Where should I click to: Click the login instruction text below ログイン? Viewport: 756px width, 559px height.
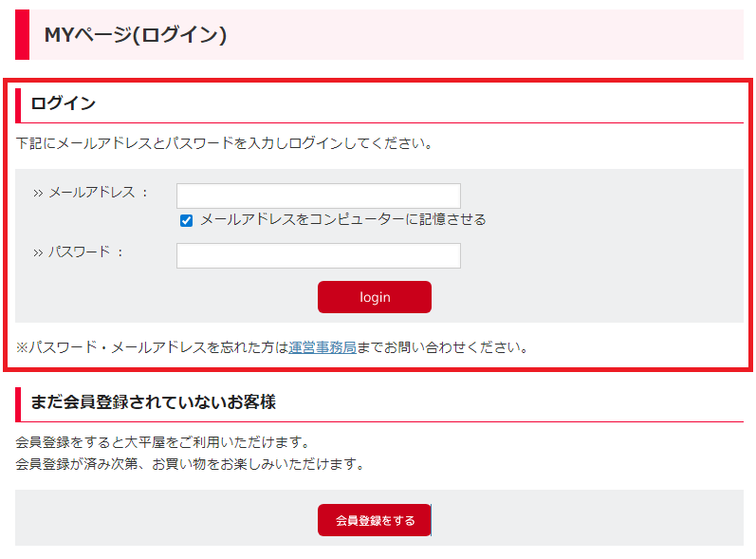coord(225,144)
